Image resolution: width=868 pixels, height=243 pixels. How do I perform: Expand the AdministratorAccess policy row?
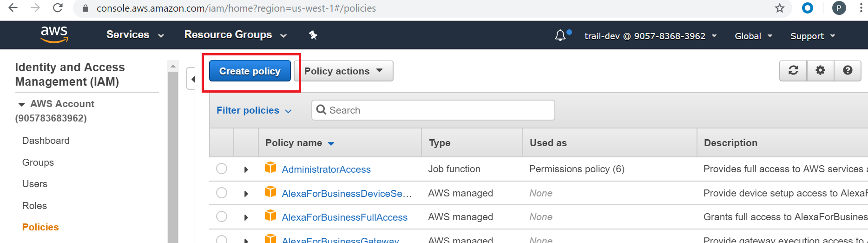coord(246,169)
